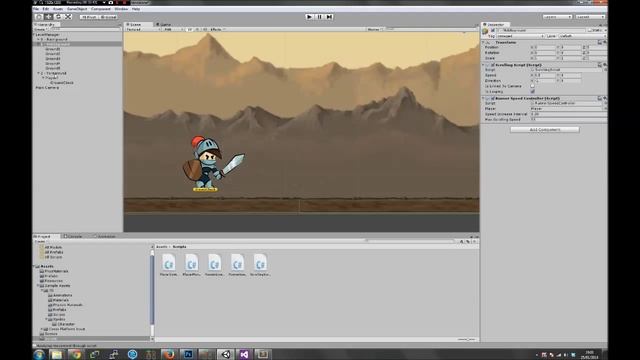
Task: Open the Tag dropdown in Inspector
Action: point(520,36)
